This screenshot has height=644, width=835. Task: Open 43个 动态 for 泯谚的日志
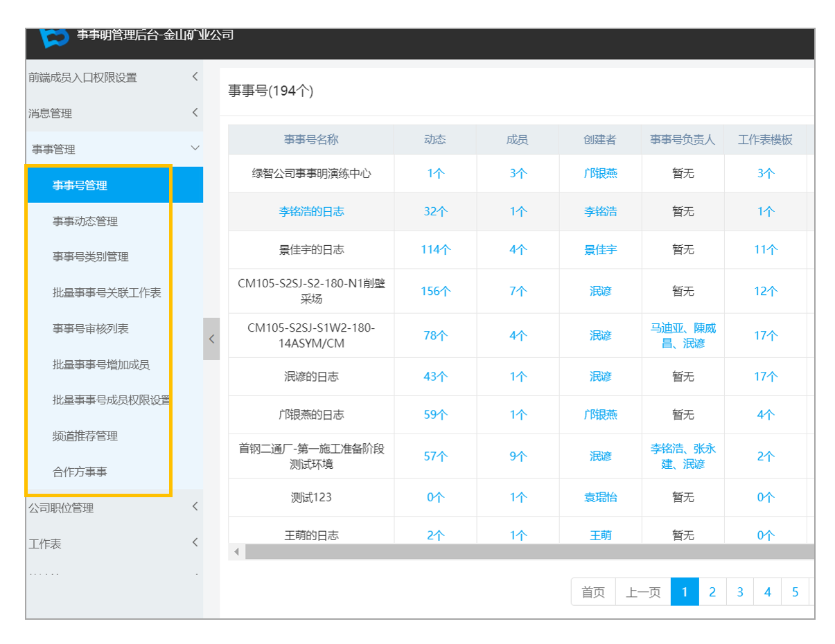[x=435, y=377]
